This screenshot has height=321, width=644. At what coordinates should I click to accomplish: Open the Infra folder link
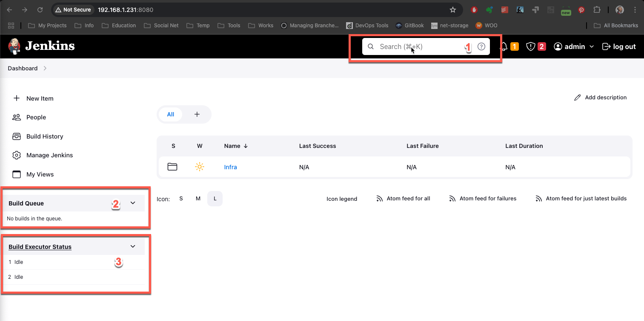coord(230,167)
